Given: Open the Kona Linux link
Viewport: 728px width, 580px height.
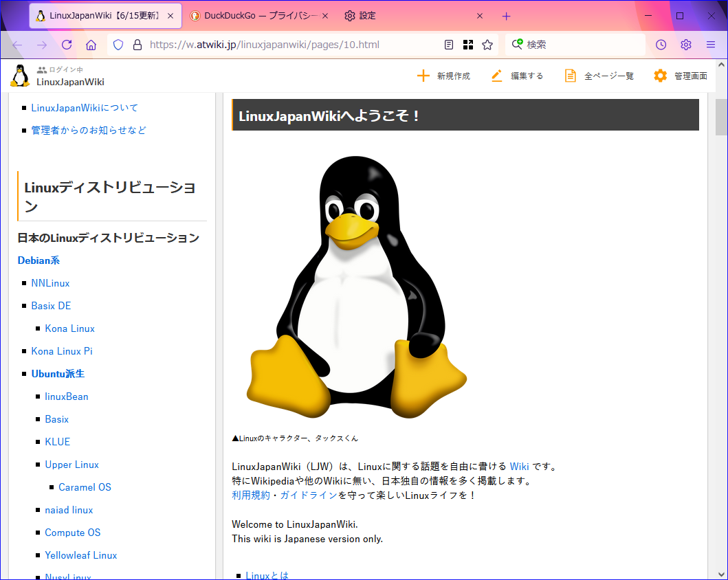Looking at the screenshot, I should click(69, 328).
